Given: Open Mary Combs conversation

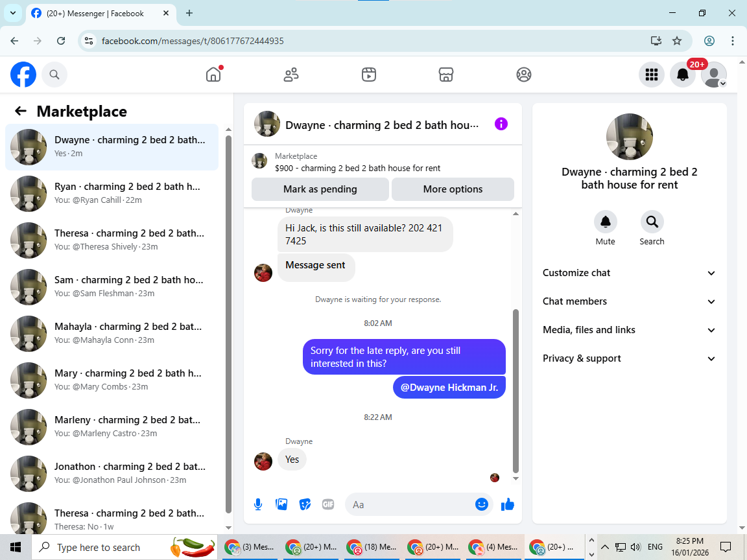Looking at the screenshot, I should pos(112,380).
